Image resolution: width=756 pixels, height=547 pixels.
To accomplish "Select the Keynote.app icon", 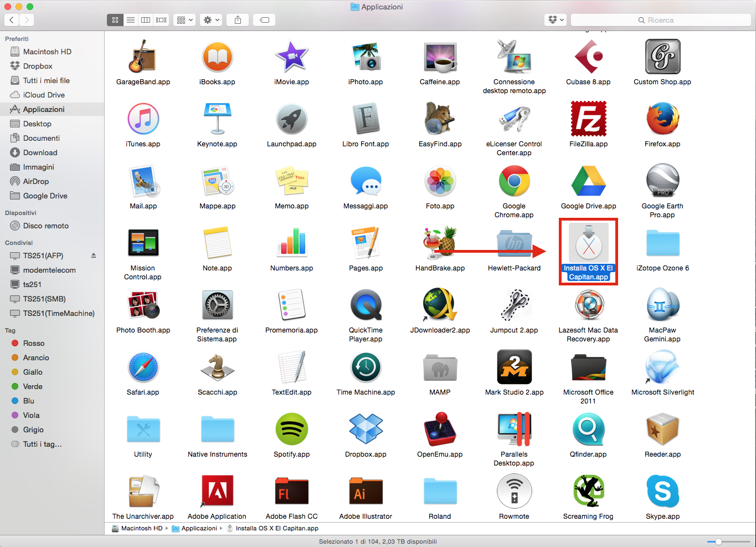I will tap(217, 119).
